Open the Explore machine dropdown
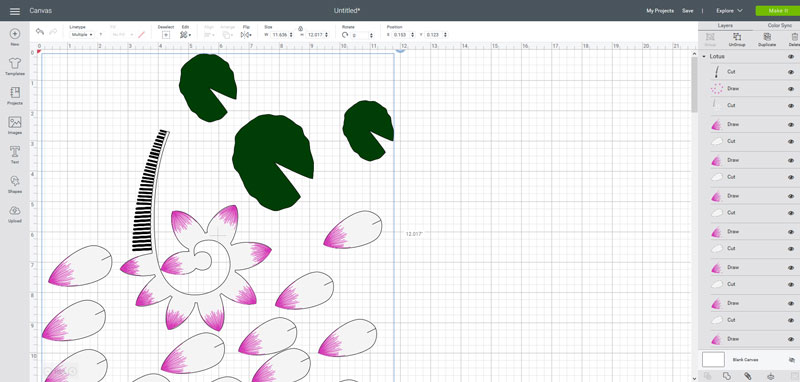This screenshot has height=382, width=800. pyautogui.click(x=729, y=11)
